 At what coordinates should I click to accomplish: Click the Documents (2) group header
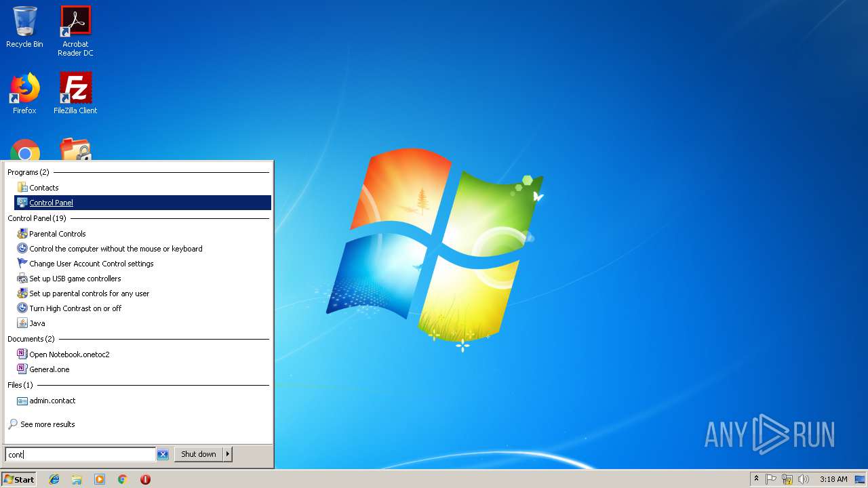click(x=31, y=339)
